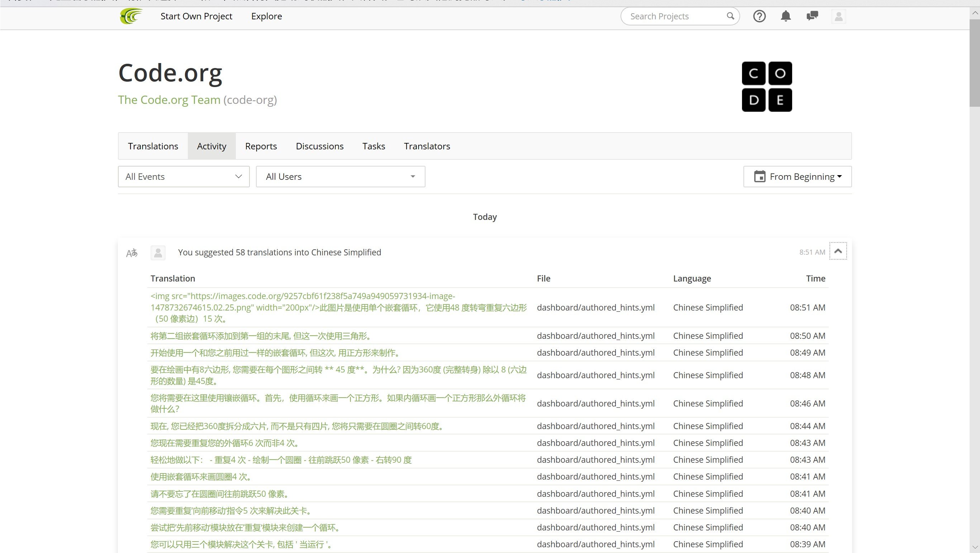Click the Crowdin logo icon
Viewport: 980px width, 553px height.
click(x=131, y=16)
